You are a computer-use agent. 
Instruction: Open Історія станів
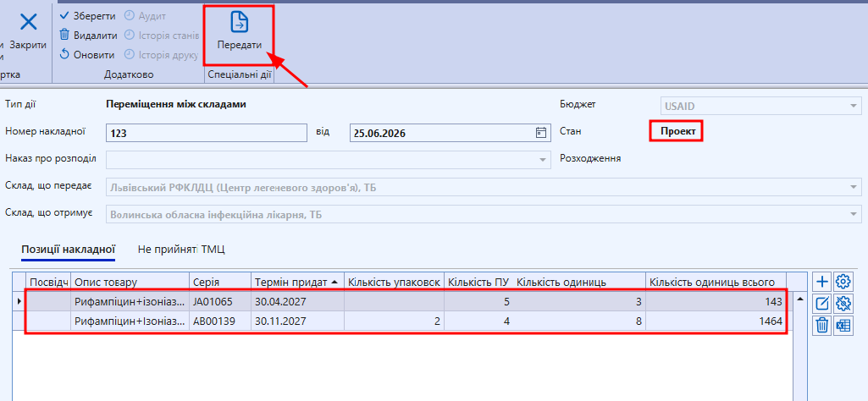point(161,36)
